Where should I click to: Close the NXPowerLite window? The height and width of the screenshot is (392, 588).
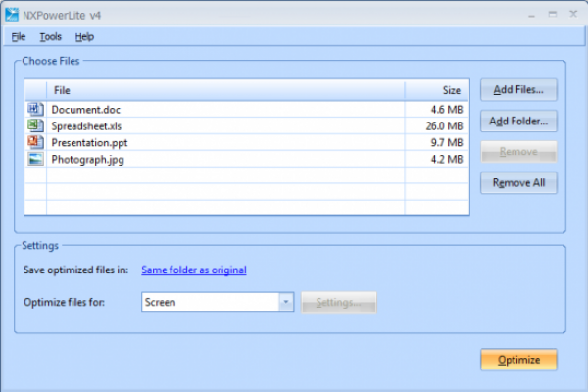pyautogui.click(x=573, y=14)
